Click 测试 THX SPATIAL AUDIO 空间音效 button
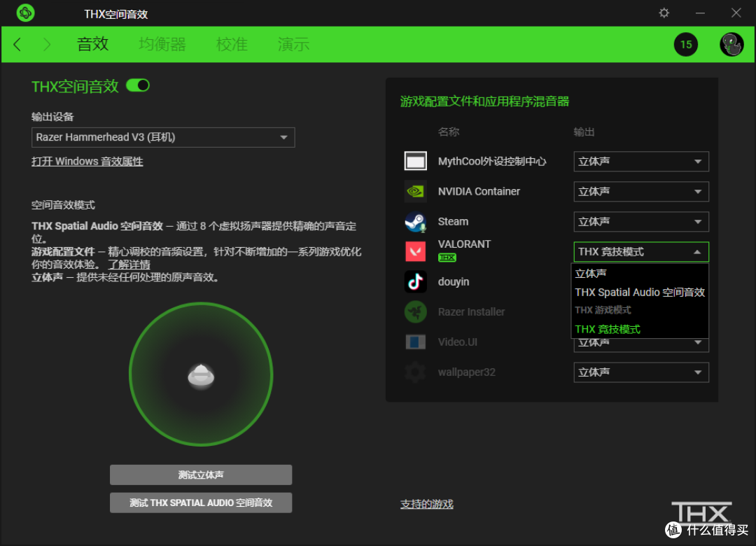The width and height of the screenshot is (756, 546). coord(201,503)
